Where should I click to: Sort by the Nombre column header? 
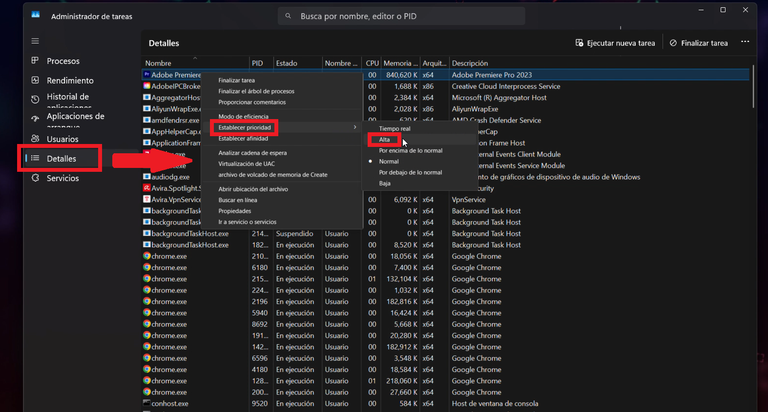point(158,63)
